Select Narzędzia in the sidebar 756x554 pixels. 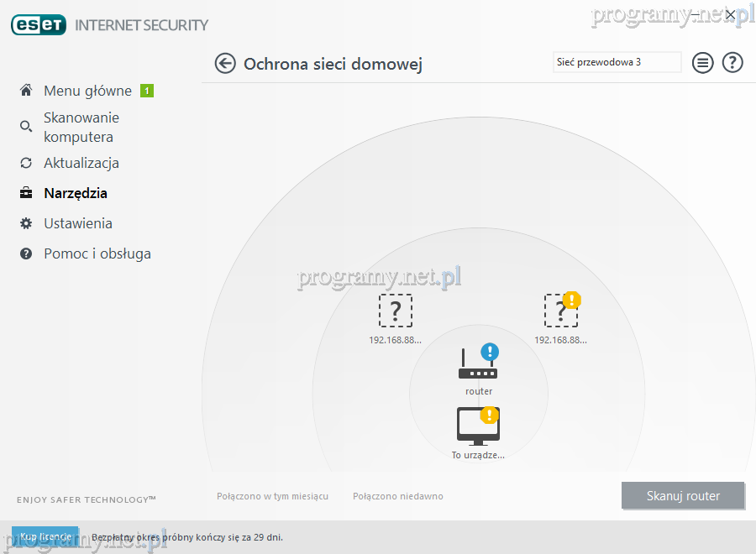click(x=75, y=193)
